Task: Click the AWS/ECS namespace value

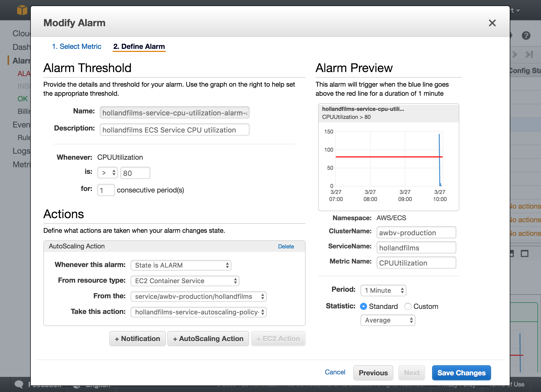Action: coord(391,218)
